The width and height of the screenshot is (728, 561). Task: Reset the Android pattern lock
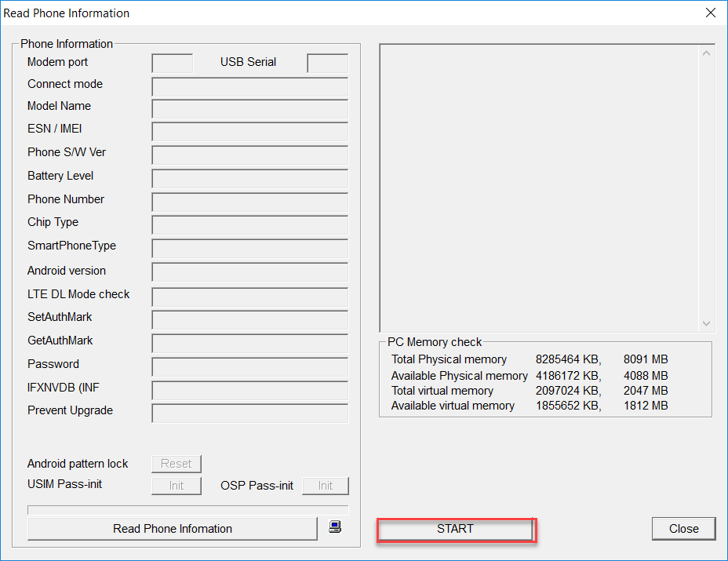[176, 464]
